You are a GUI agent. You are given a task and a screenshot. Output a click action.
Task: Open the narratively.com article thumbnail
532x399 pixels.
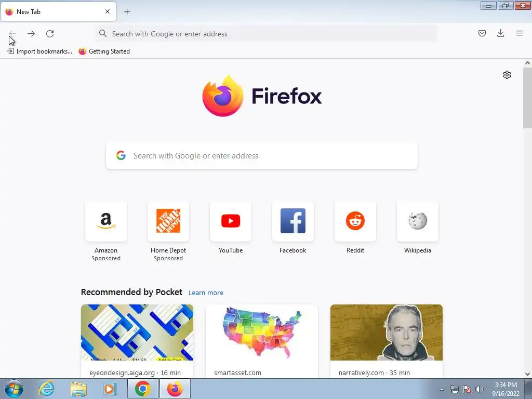coord(387,332)
